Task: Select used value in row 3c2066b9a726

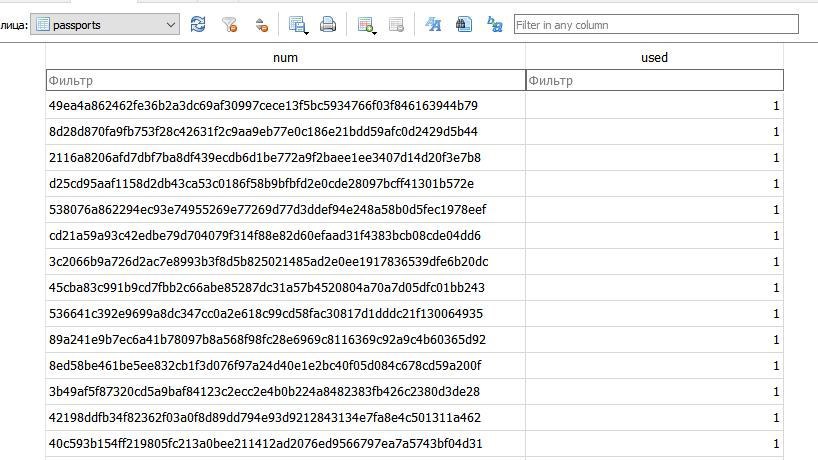Action: coord(654,262)
